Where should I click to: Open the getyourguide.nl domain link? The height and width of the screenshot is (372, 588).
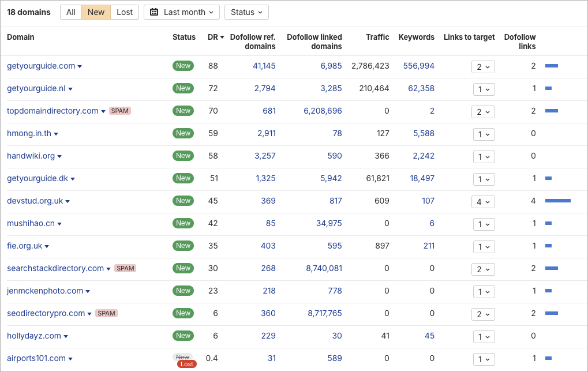(36, 88)
